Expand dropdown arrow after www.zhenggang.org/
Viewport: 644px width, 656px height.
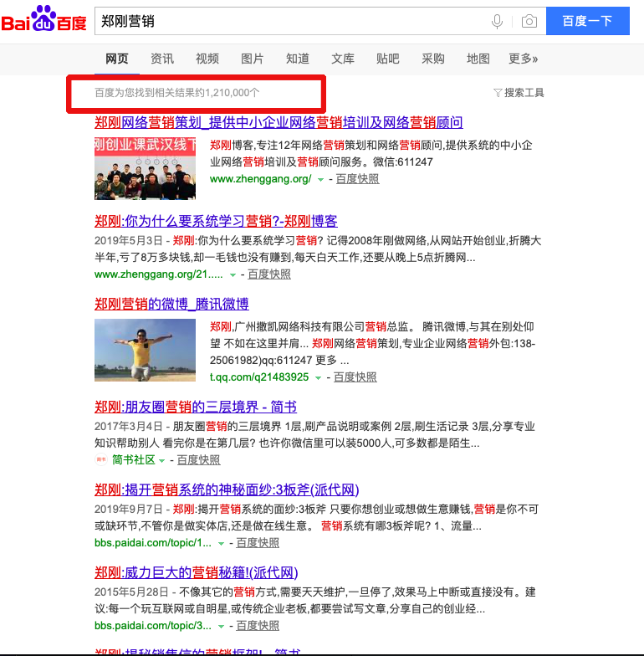(320, 179)
